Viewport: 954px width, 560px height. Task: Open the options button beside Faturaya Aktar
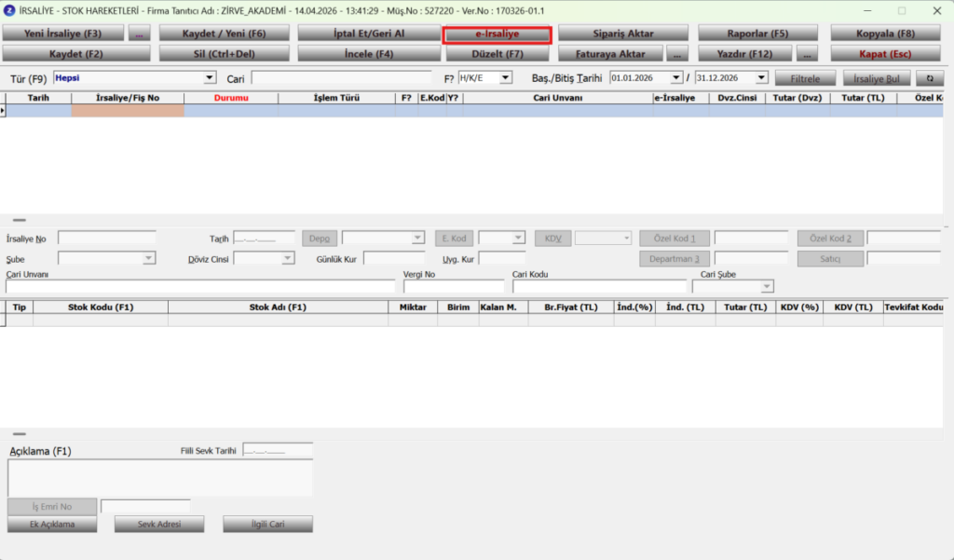(x=677, y=53)
